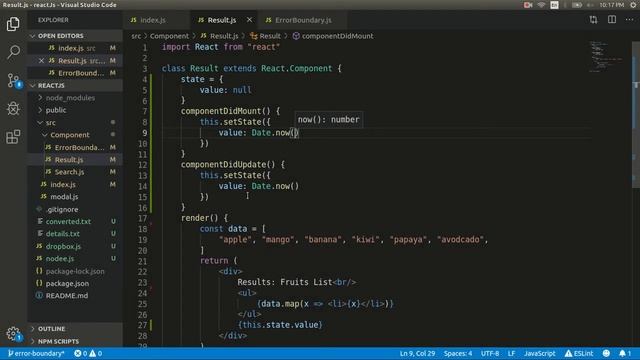Change encoding via UTF-8 status
Image resolution: width=640 pixels, height=360 pixels.
(x=490, y=353)
